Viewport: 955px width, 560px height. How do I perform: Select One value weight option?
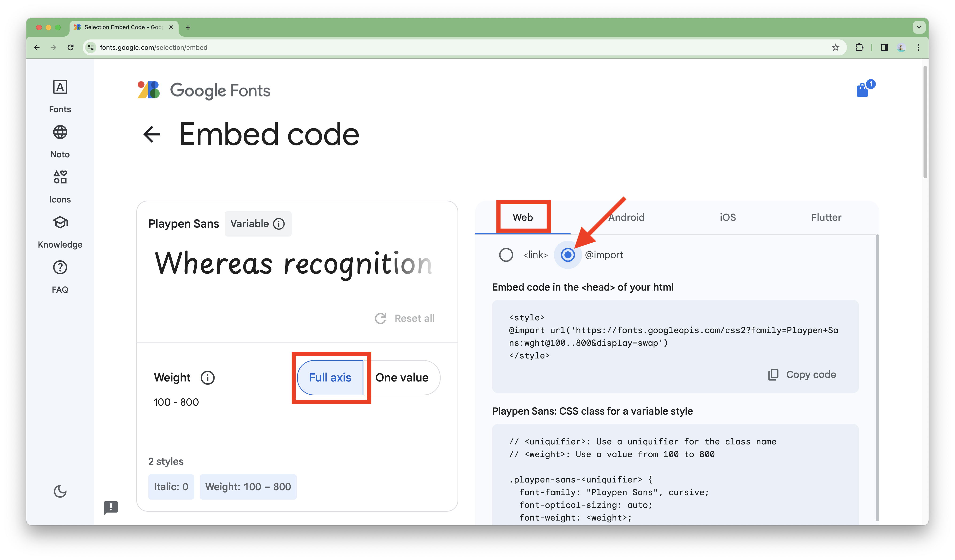401,377
